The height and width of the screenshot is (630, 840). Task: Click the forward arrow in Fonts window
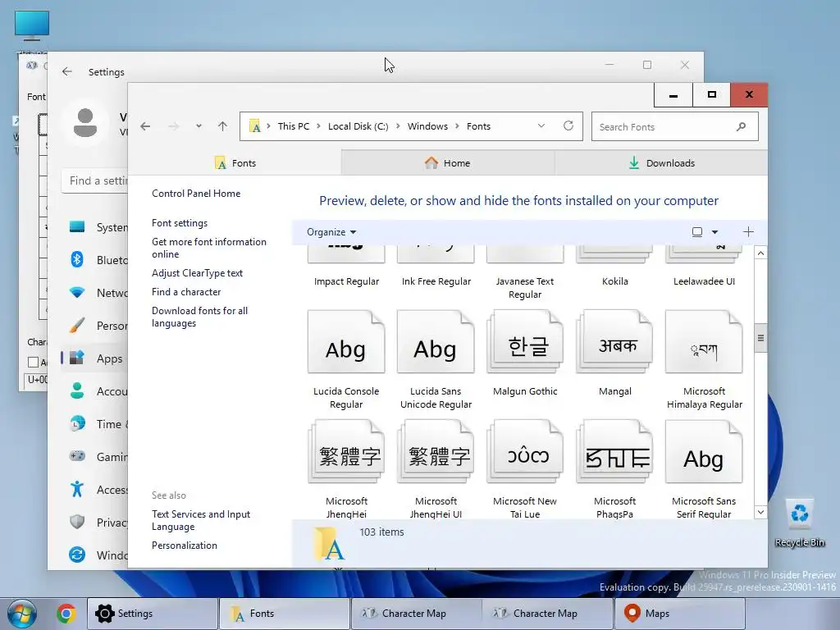coord(174,126)
